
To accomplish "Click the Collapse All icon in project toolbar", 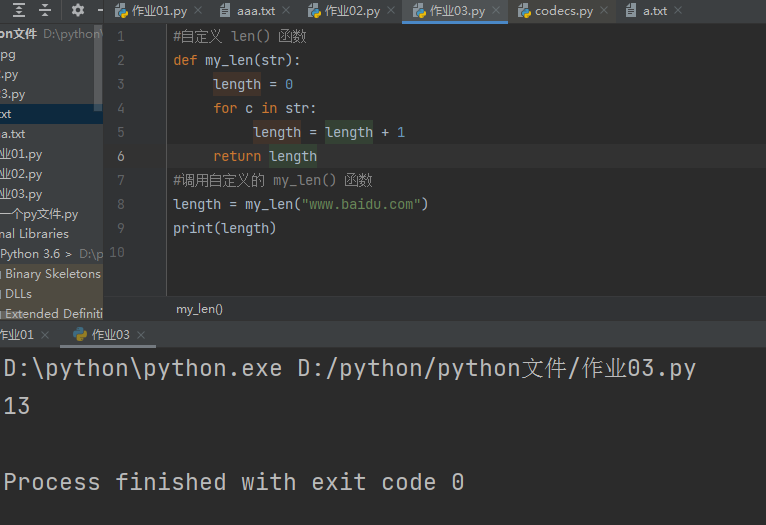I will tap(45, 11).
